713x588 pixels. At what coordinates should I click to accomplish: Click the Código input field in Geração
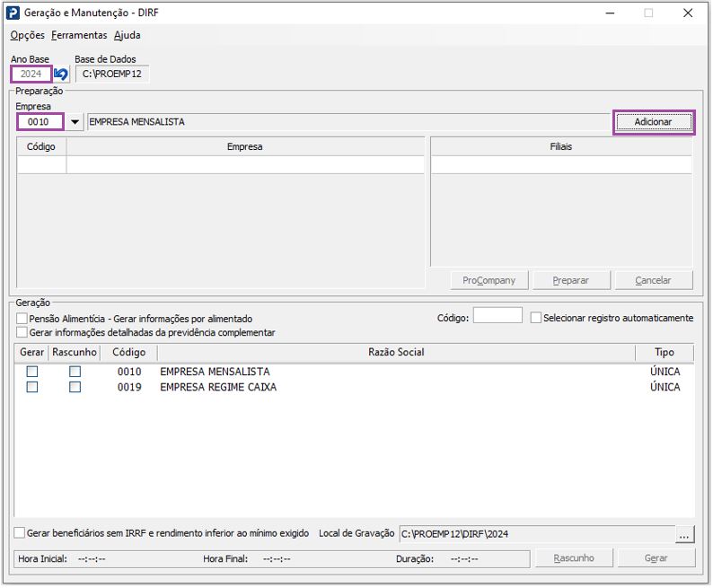(x=497, y=315)
